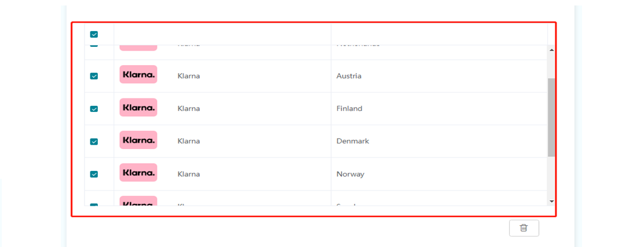Viewport: 644px width, 247px height.
Task: Click the Klarna logo in the Finland row
Action: (x=139, y=107)
